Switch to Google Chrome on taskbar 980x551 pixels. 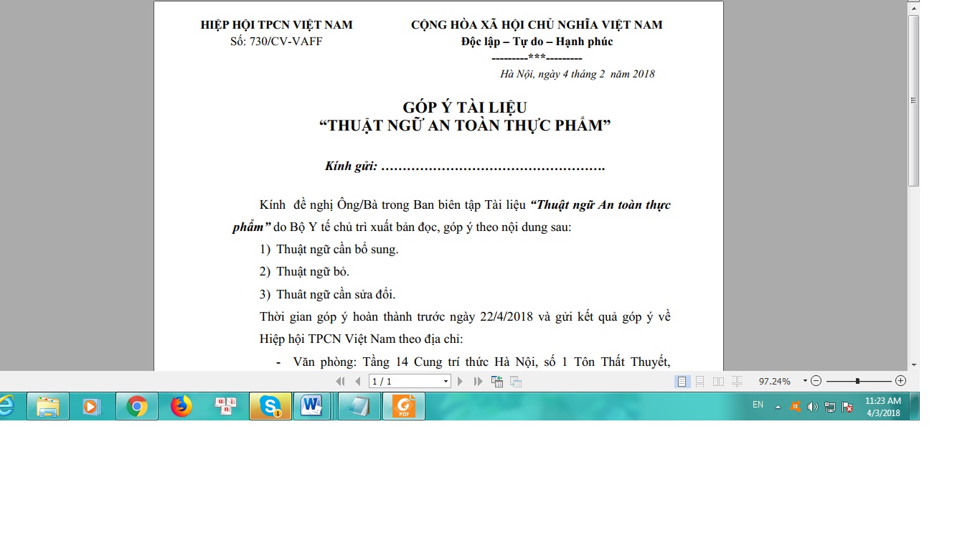[x=137, y=407]
